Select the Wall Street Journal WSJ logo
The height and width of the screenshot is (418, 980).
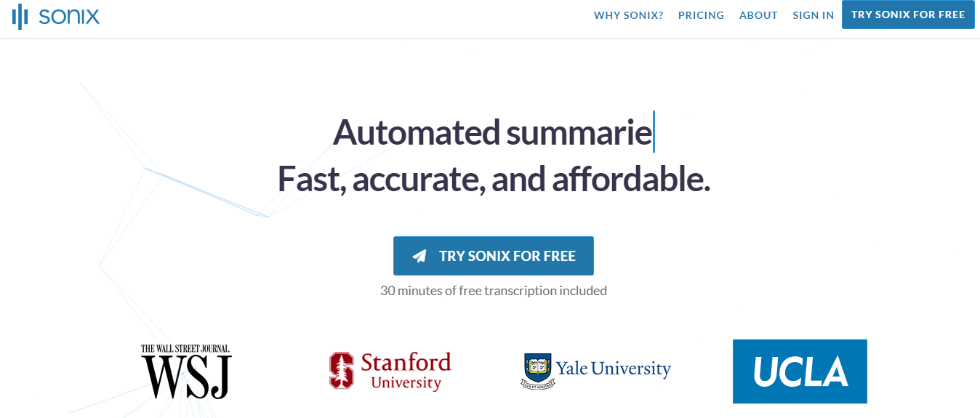click(186, 371)
